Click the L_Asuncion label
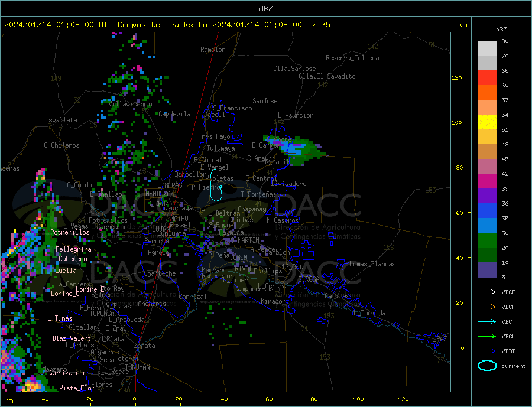Viewport: 532px width, 407px height. tap(296, 115)
